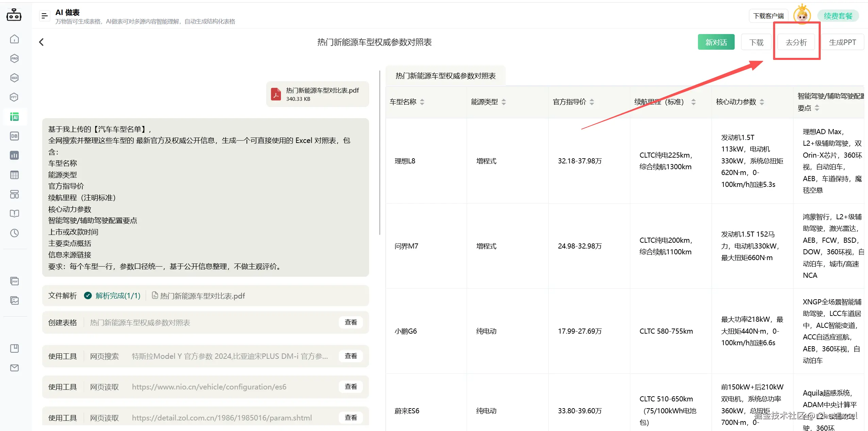Open the PRO hexagon sidebar icon

[x=14, y=59]
